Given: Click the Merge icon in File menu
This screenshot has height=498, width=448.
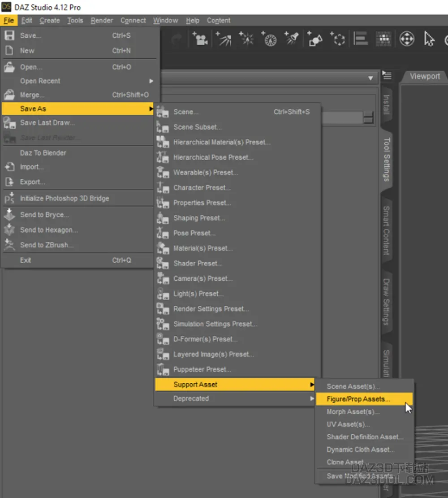Looking at the screenshot, I should 9,95.
